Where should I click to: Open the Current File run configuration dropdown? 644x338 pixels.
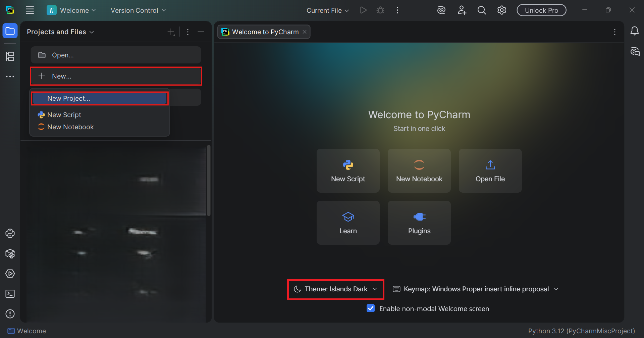[x=328, y=10]
